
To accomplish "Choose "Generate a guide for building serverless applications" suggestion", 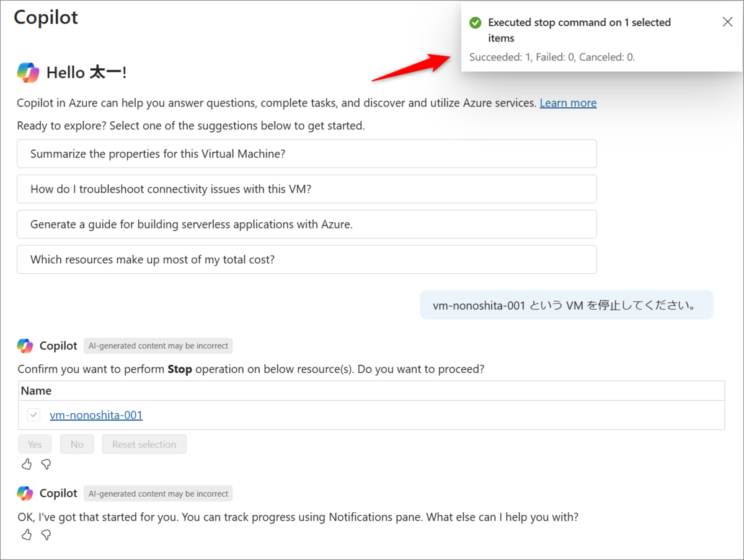I will [x=306, y=224].
